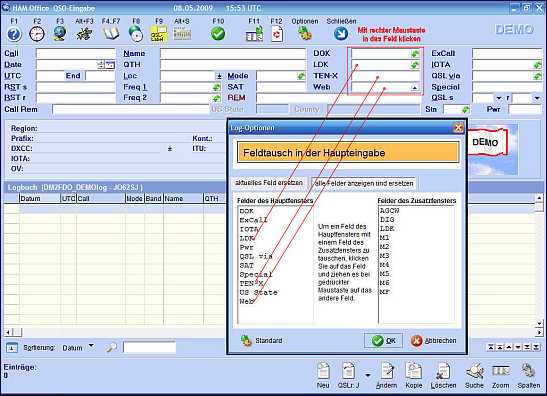Click the search field beside the magnifier
Viewport: 547px width, 396px height.
tap(150, 348)
